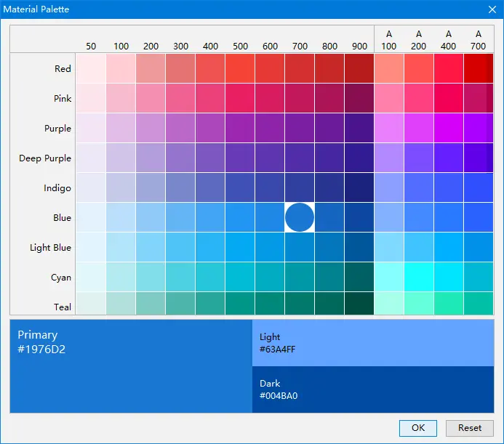
Task: Select the currently highlighted Blue 700 circle
Action: coord(299,217)
